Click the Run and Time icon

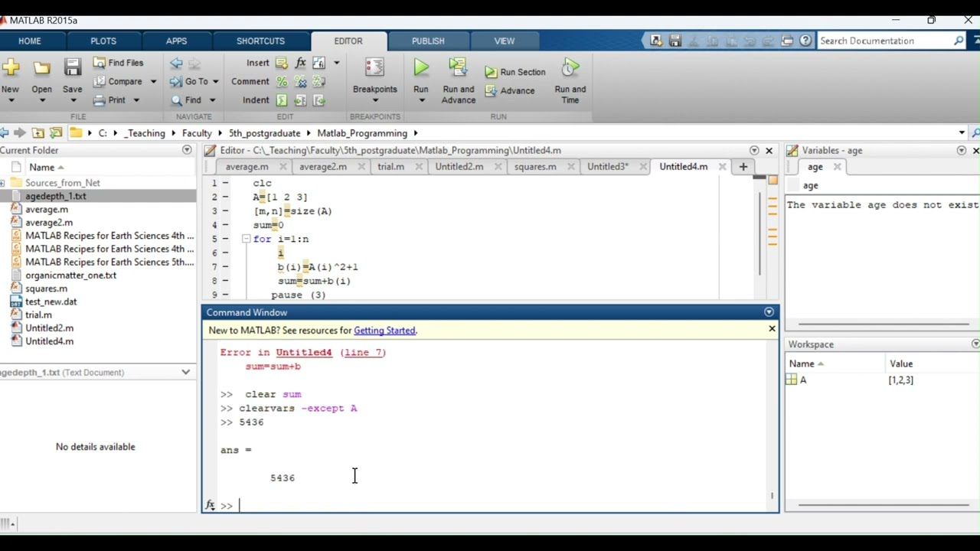click(570, 68)
